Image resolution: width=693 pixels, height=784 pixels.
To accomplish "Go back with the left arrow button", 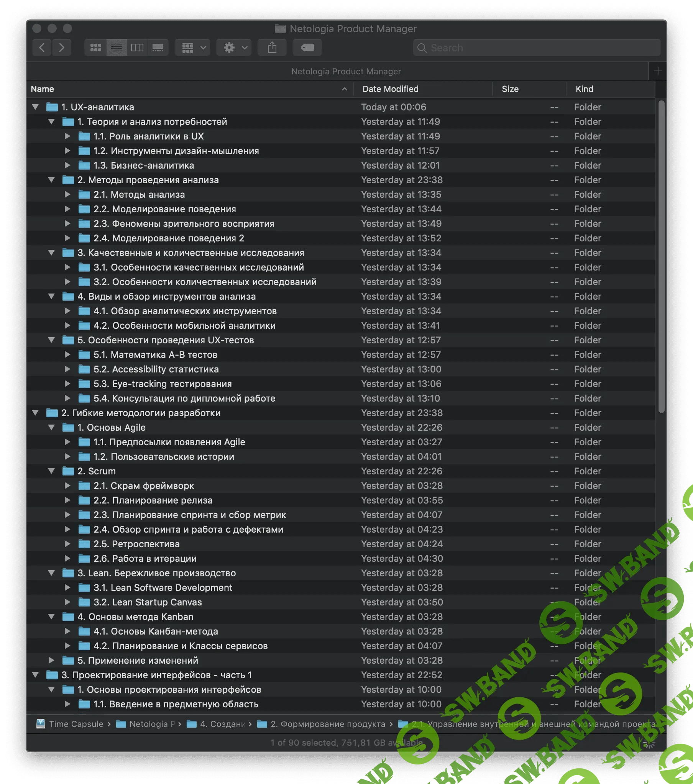I will [x=42, y=48].
